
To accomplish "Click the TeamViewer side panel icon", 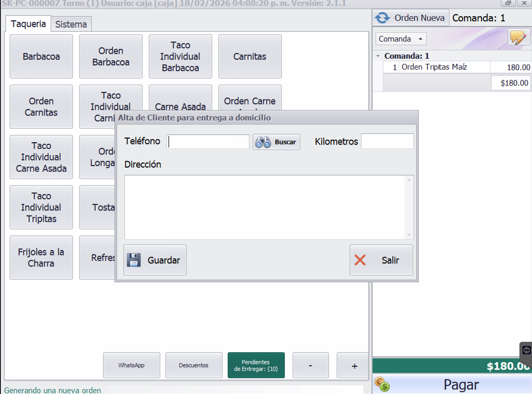I will [527, 350].
